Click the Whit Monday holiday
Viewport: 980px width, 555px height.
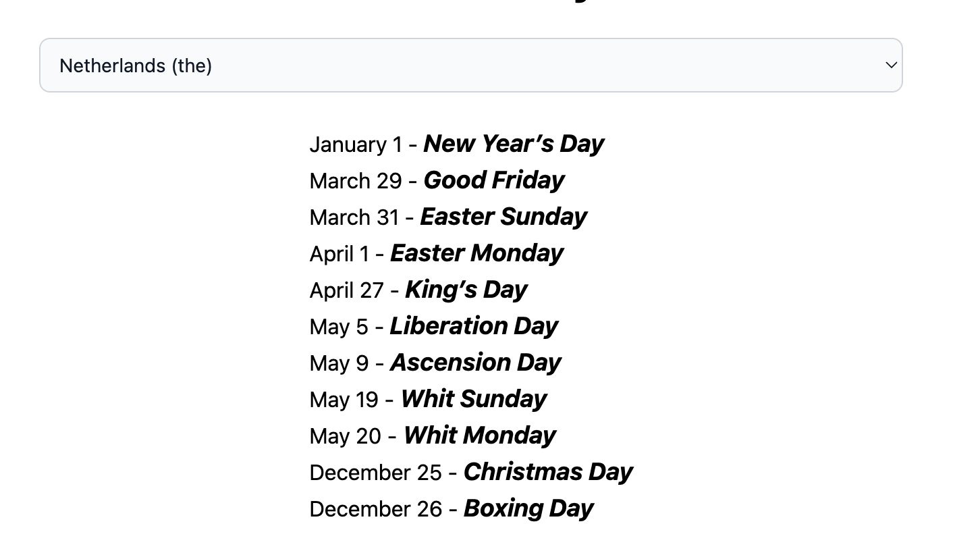click(479, 435)
